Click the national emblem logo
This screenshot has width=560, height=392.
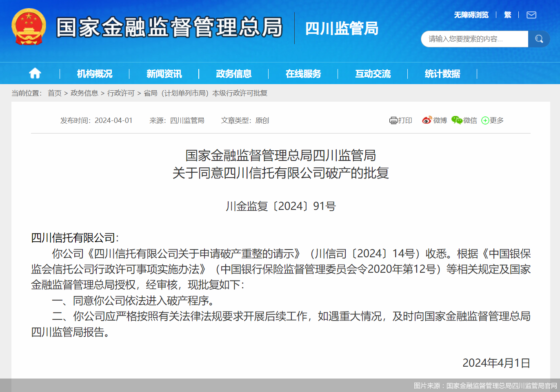(29, 27)
